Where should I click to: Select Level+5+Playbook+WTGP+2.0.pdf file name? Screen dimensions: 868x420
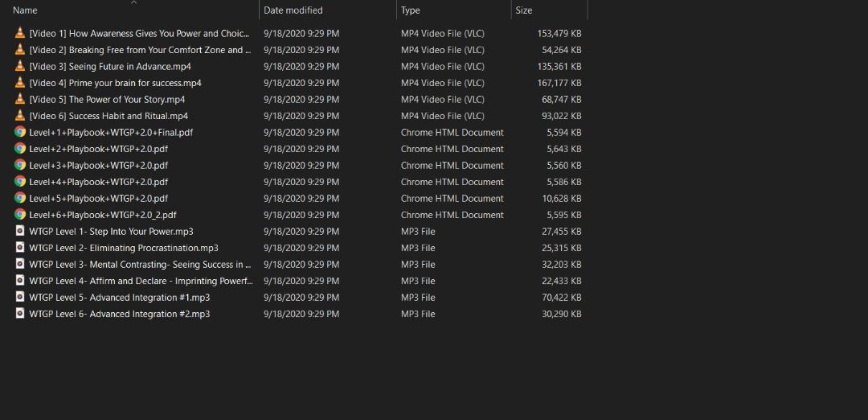click(x=99, y=198)
